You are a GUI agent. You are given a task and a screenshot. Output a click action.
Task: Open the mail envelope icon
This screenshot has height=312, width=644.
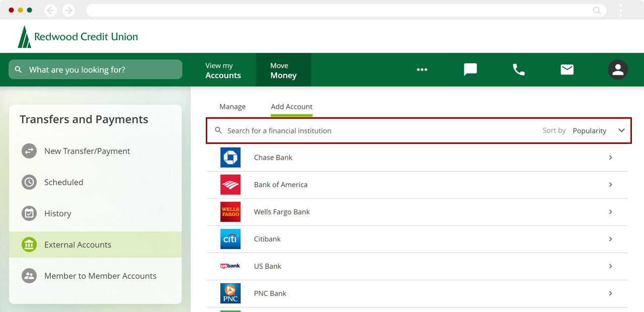pyautogui.click(x=567, y=70)
